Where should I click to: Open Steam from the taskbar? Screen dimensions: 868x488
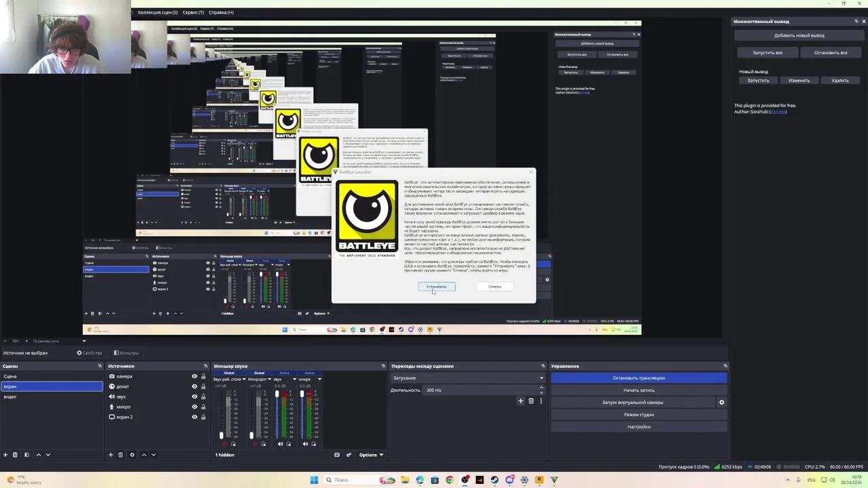pyautogui.click(x=494, y=480)
